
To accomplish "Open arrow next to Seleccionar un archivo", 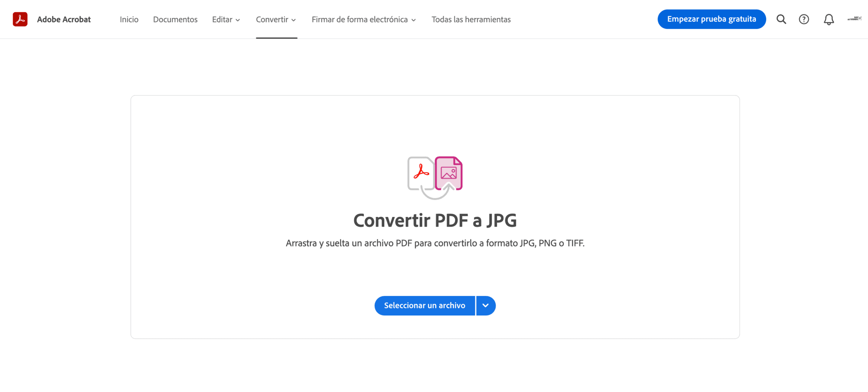I will (x=486, y=305).
